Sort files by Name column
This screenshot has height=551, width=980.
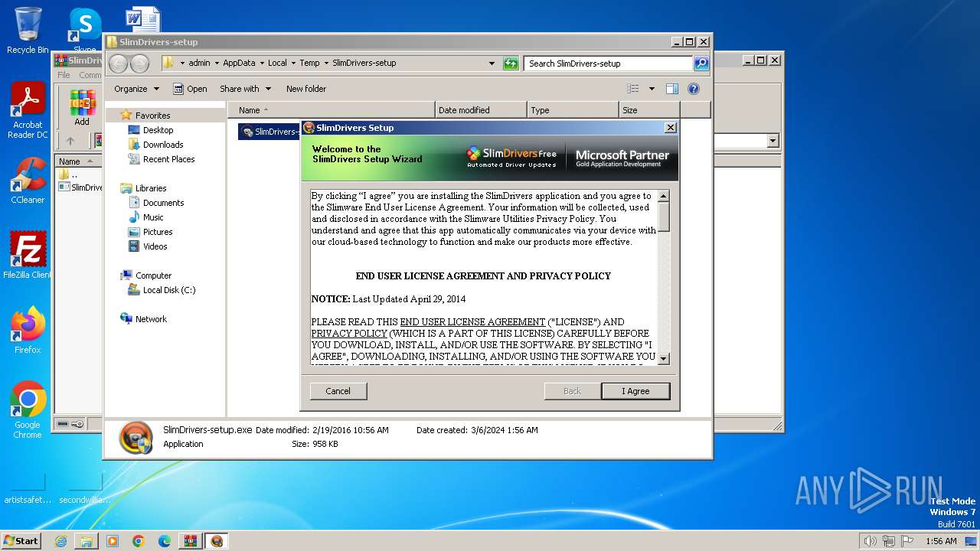332,110
